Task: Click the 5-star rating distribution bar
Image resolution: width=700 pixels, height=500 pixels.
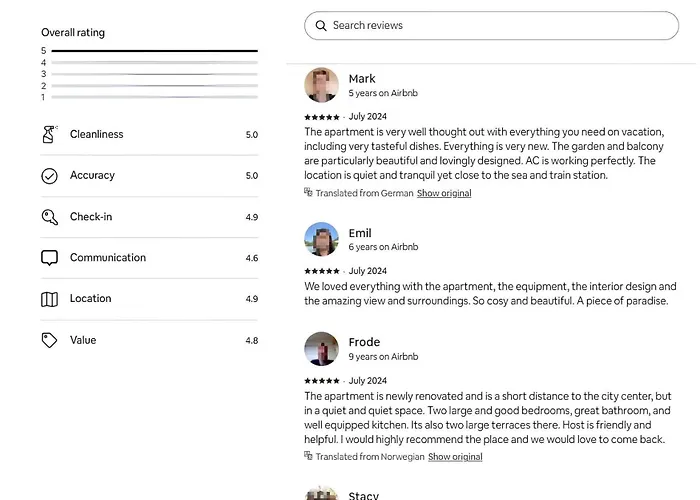Action: (x=154, y=50)
